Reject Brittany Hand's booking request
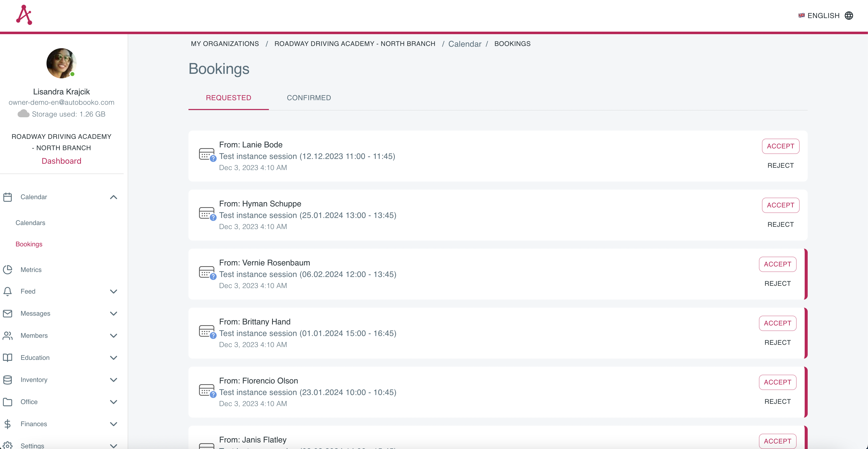 pos(777,342)
